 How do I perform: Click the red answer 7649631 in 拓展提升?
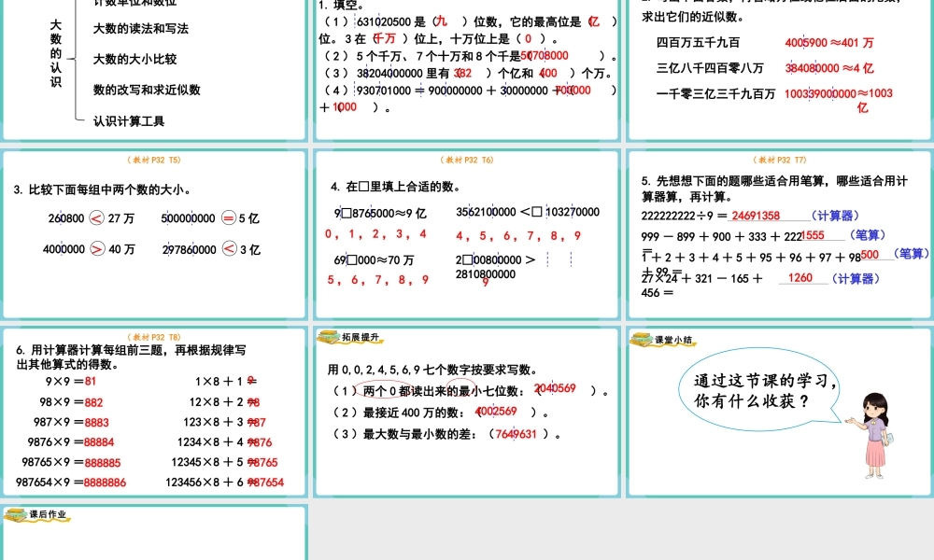[516, 433]
